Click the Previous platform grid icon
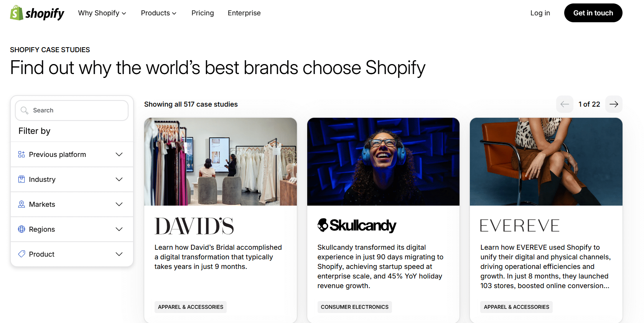 (x=21, y=154)
